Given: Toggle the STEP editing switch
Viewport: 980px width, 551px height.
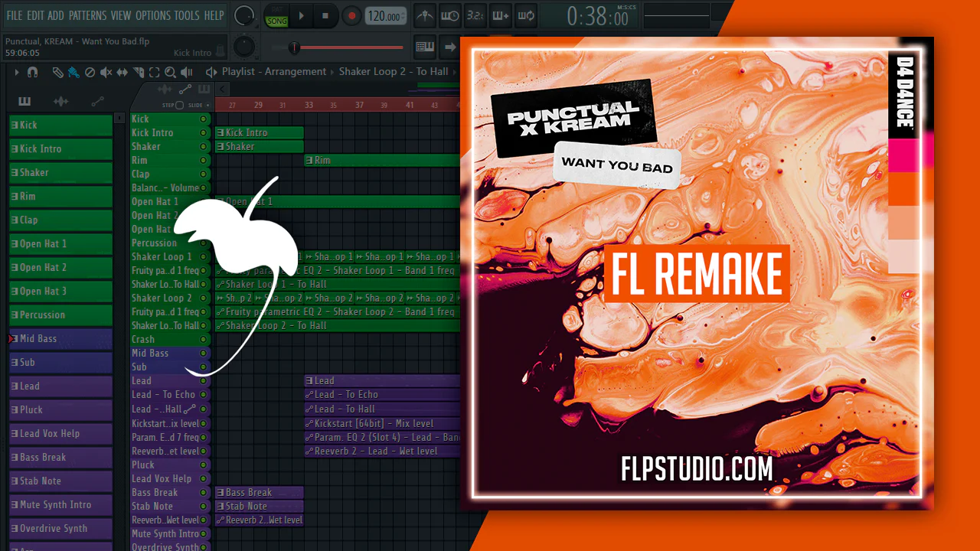Looking at the screenshot, I should point(179,105).
